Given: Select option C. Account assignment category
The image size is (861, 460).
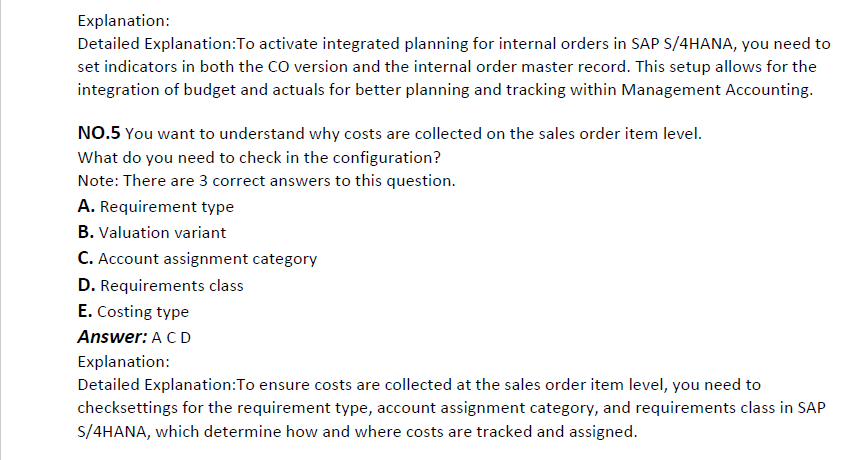Looking at the screenshot, I should [197, 259].
